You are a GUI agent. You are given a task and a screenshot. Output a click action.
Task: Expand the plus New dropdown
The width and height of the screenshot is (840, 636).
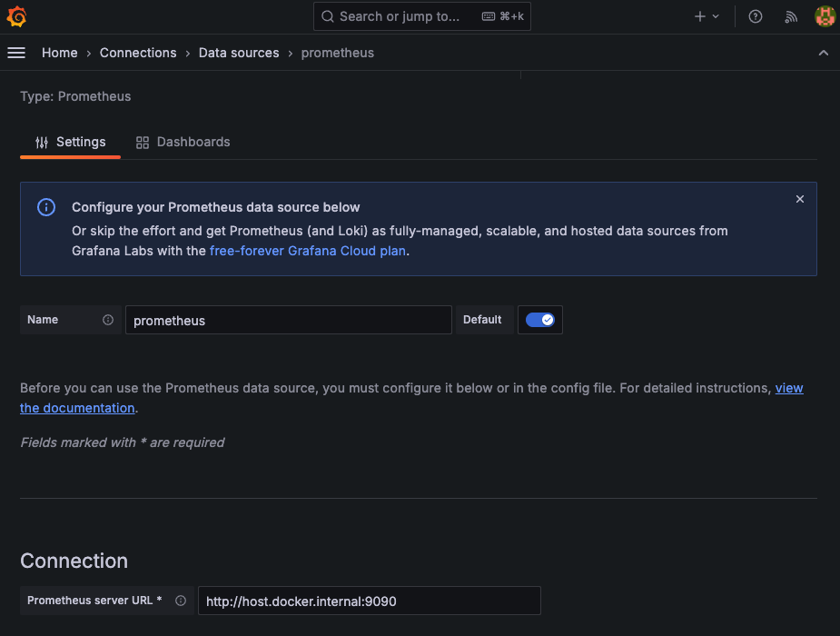[707, 16]
